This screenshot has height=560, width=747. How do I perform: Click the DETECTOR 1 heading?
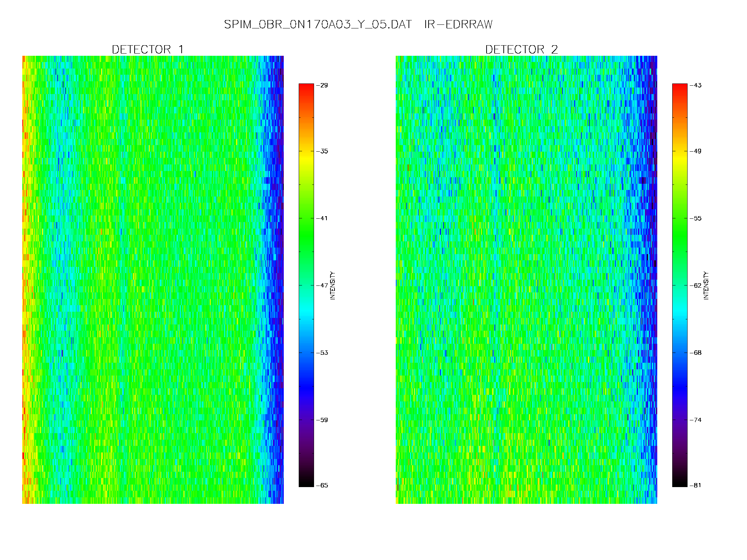coord(147,49)
